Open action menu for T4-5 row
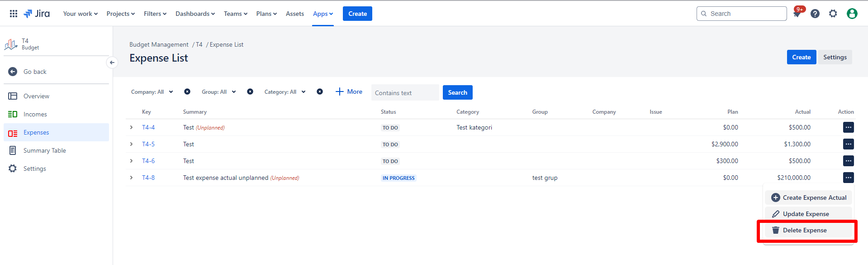 849,144
